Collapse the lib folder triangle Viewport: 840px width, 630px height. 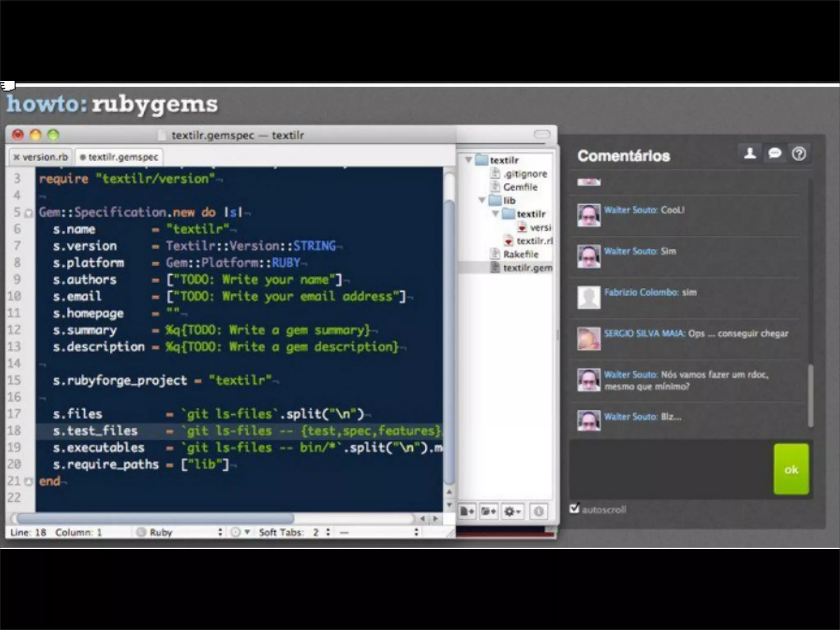[482, 200]
